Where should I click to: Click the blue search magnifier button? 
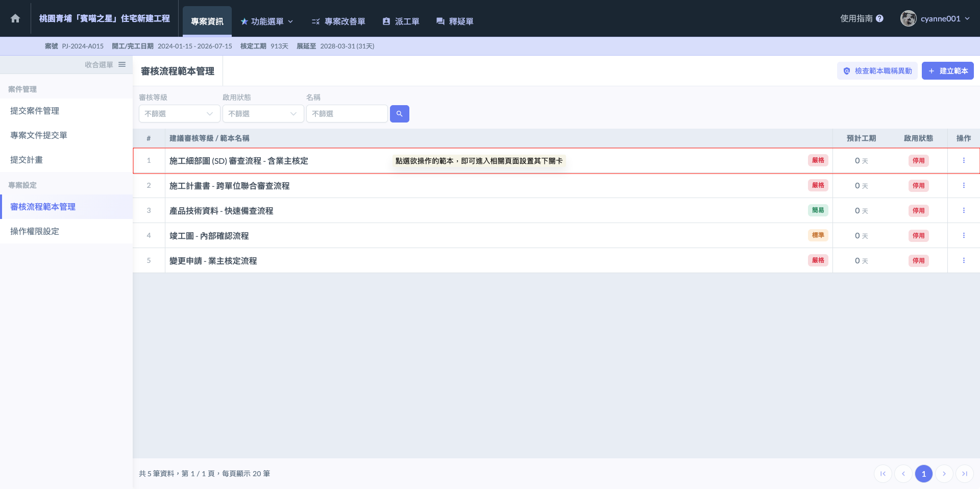(x=400, y=114)
